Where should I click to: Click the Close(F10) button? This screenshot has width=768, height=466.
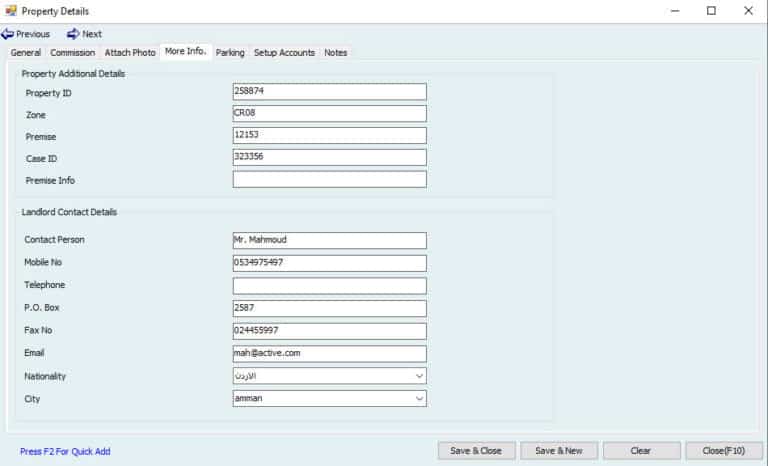(724, 451)
